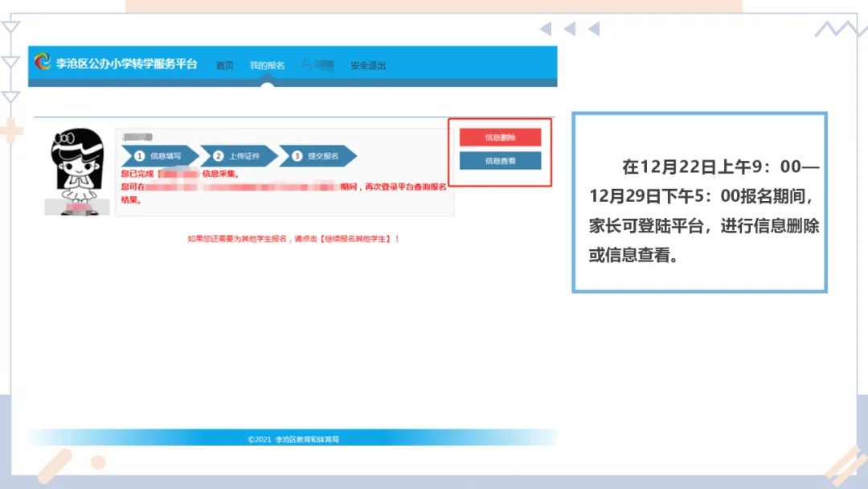Click the 信息查看 blue button

pos(500,161)
